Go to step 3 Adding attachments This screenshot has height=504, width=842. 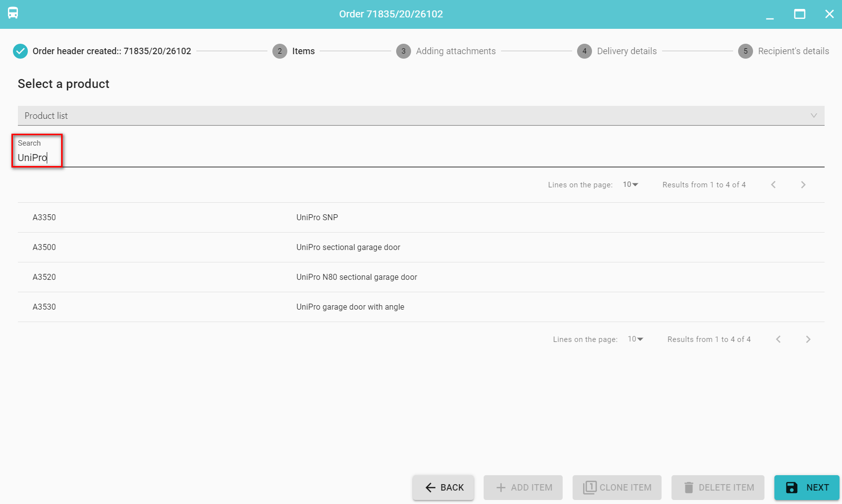click(x=455, y=51)
